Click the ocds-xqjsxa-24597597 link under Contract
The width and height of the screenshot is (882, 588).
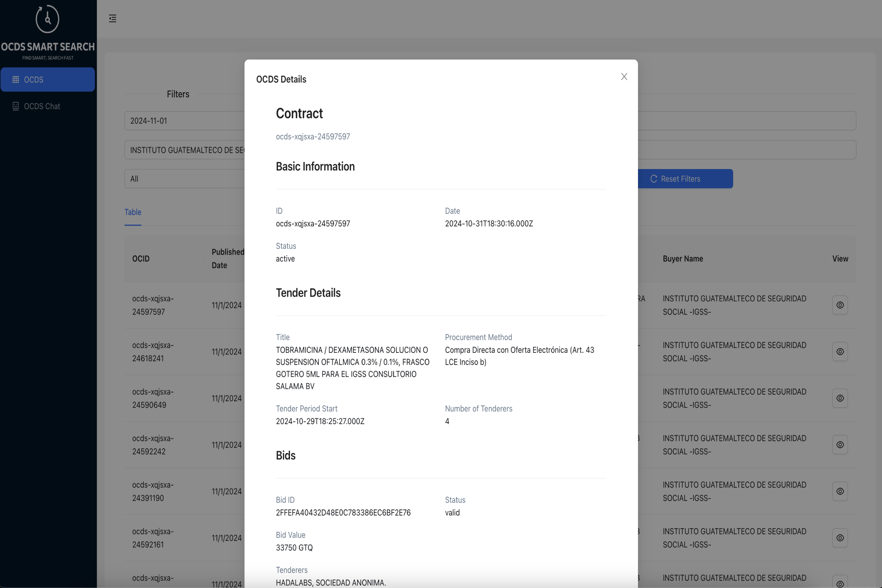pos(313,136)
